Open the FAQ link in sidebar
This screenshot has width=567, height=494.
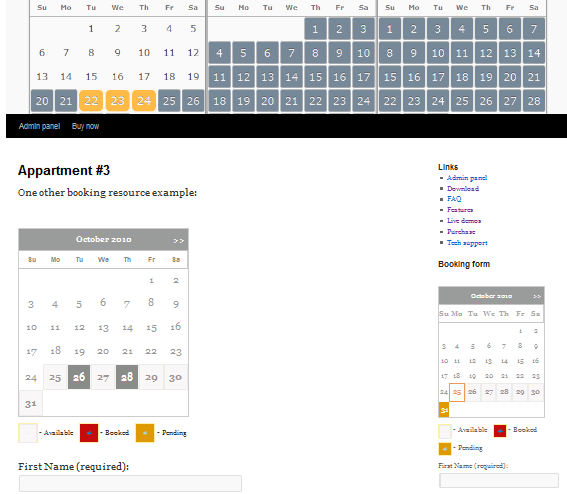click(x=454, y=199)
